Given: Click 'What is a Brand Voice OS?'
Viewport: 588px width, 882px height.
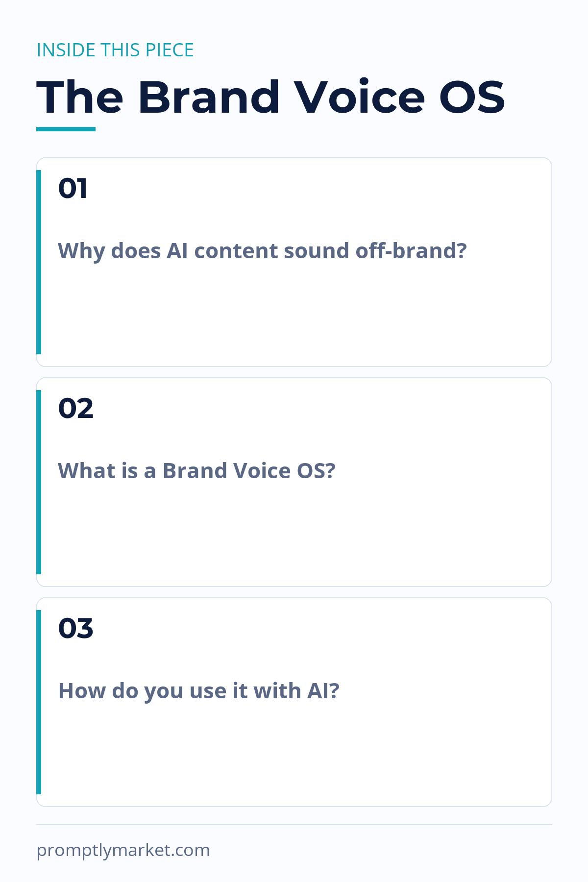Looking at the screenshot, I should 197,471.
